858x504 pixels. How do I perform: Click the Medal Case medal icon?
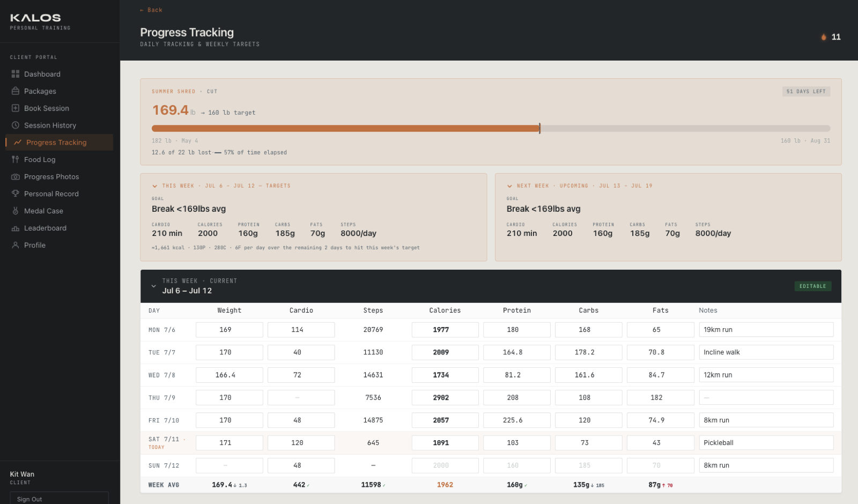tap(16, 211)
